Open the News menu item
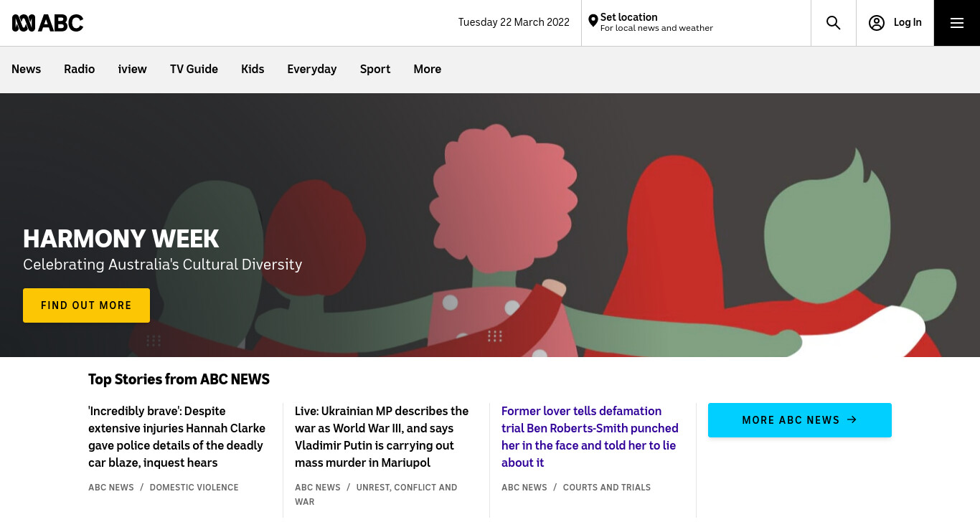Screen dimensions: 980x522 26,70
